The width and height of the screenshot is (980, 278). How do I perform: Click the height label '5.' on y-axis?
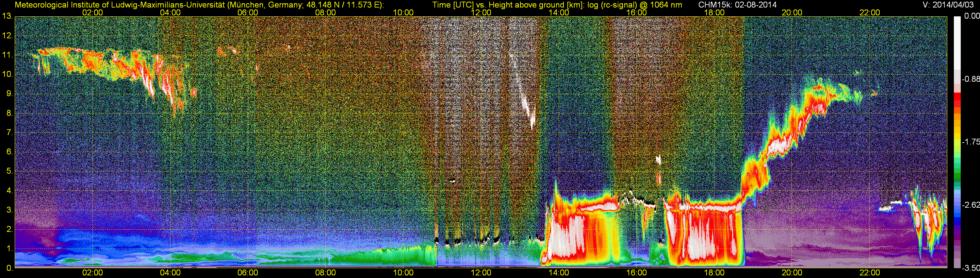(x=9, y=171)
